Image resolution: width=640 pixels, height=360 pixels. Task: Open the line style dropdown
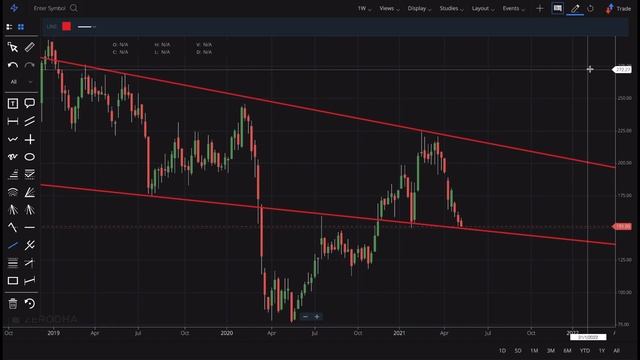tap(87, 27)
